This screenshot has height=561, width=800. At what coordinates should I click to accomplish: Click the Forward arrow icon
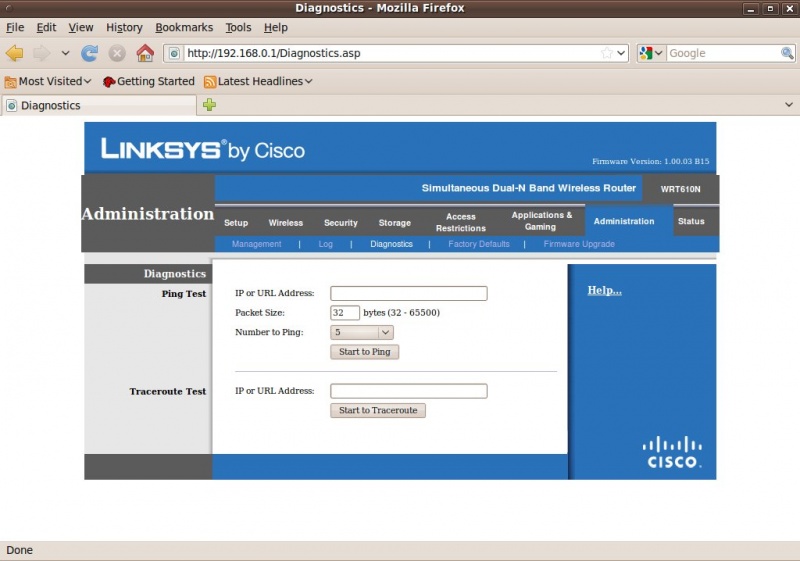click(x=42, y=53)
